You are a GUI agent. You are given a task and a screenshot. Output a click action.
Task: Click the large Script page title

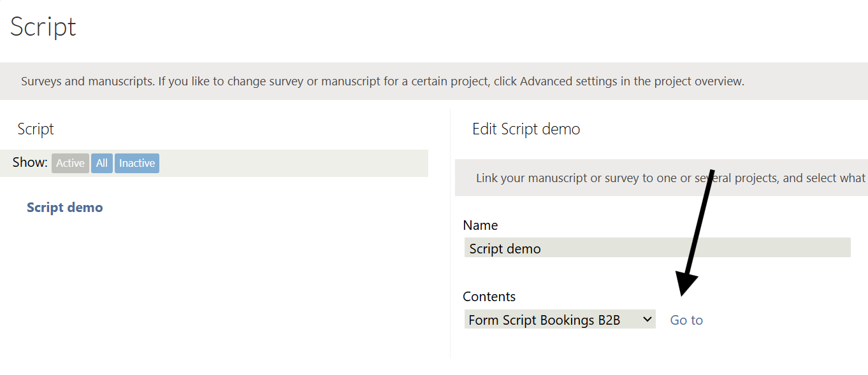click(x=43, y=27)
